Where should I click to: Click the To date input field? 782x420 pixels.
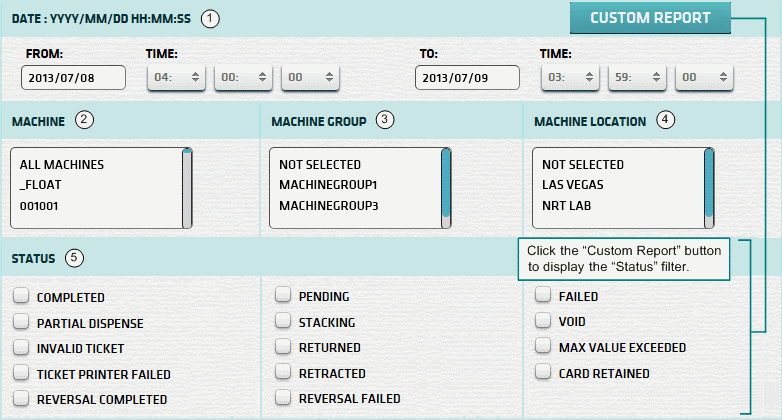tap(466, 78)
